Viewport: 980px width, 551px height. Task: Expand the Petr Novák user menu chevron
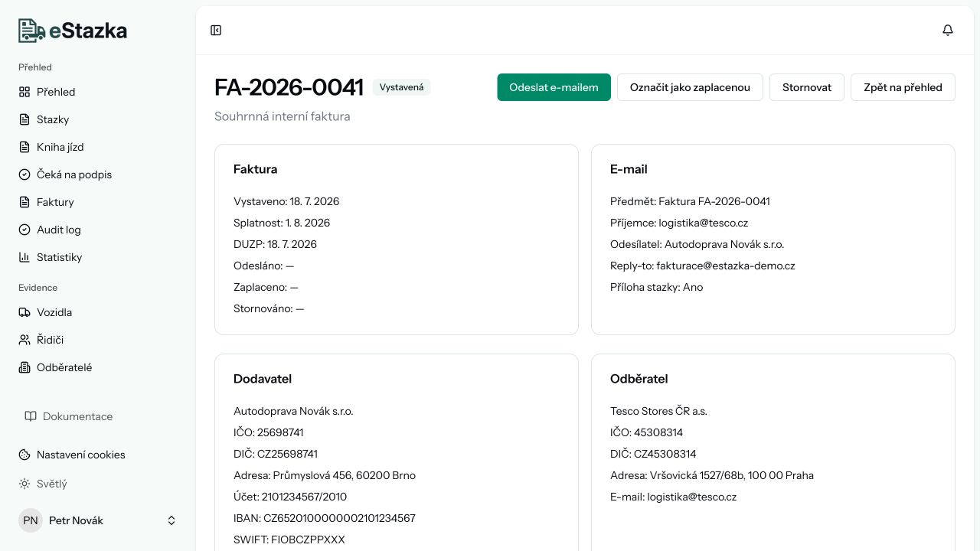click(x=171, y=520)
